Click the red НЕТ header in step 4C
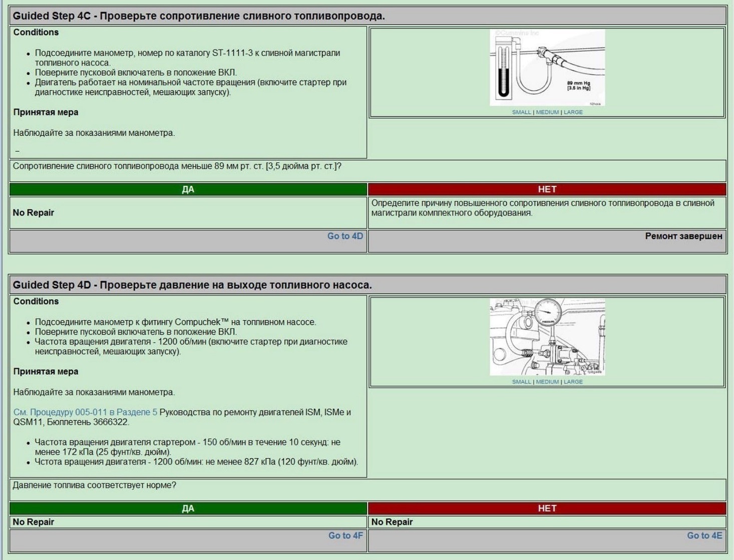 click(x=547, y=189)
